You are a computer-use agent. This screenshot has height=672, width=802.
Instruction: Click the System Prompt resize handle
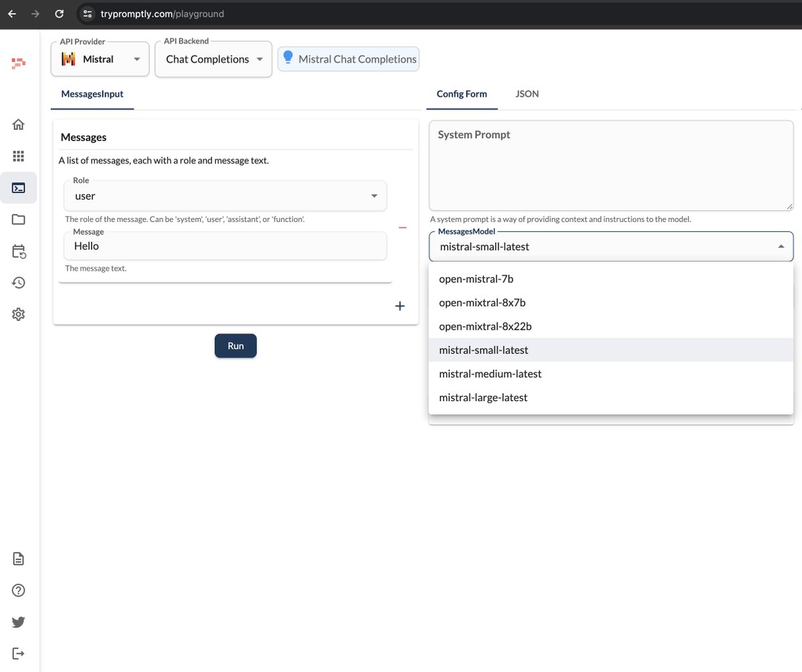point(789,207)
